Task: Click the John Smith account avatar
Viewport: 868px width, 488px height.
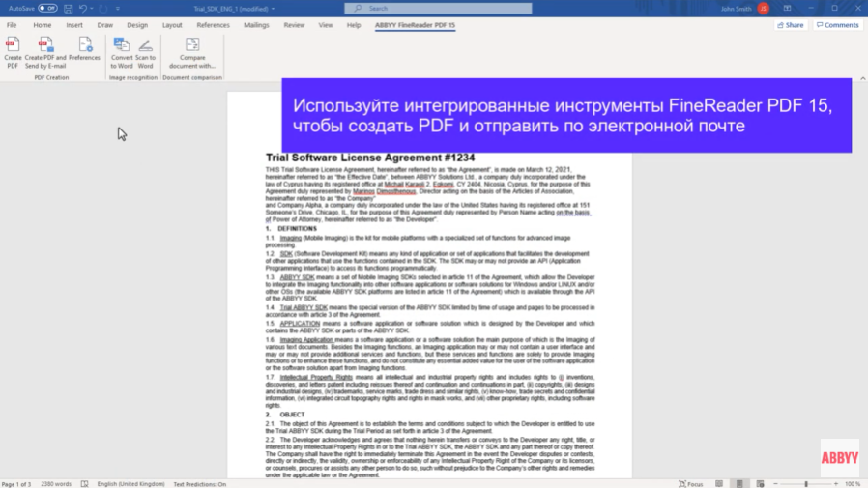Action: pos(764,9)
